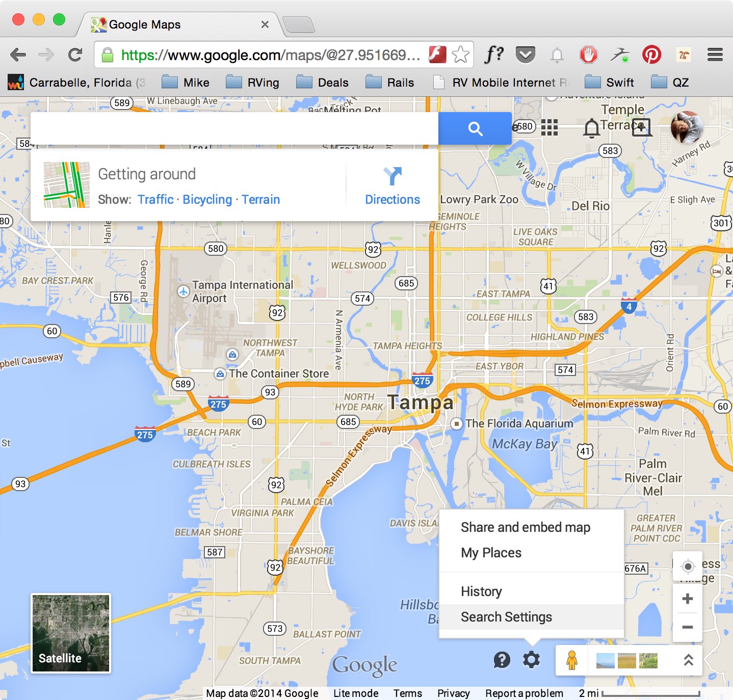Click the secure lock icon in address bar

click(108, 55)
